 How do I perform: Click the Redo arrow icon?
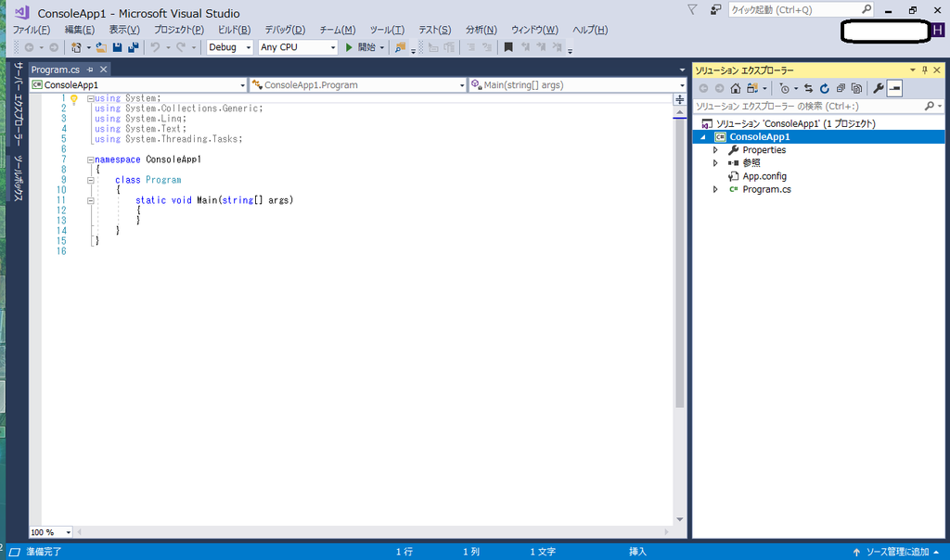[181, 47]
